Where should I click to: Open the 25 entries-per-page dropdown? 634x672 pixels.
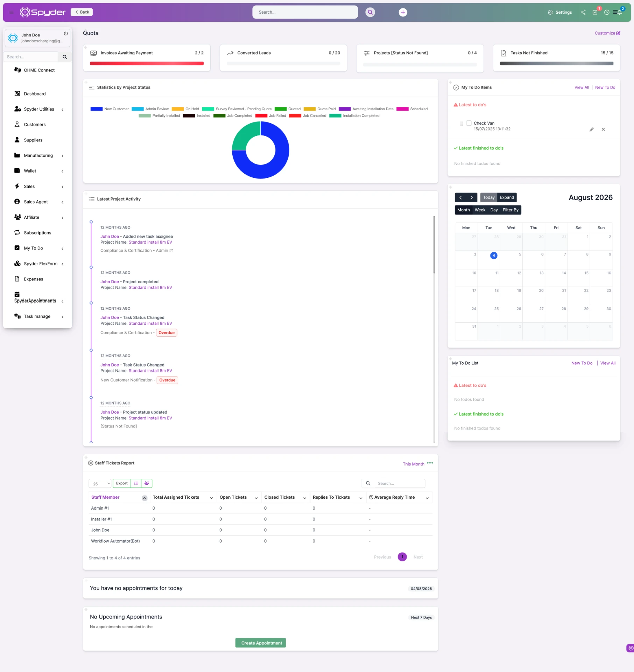(100, 484)
